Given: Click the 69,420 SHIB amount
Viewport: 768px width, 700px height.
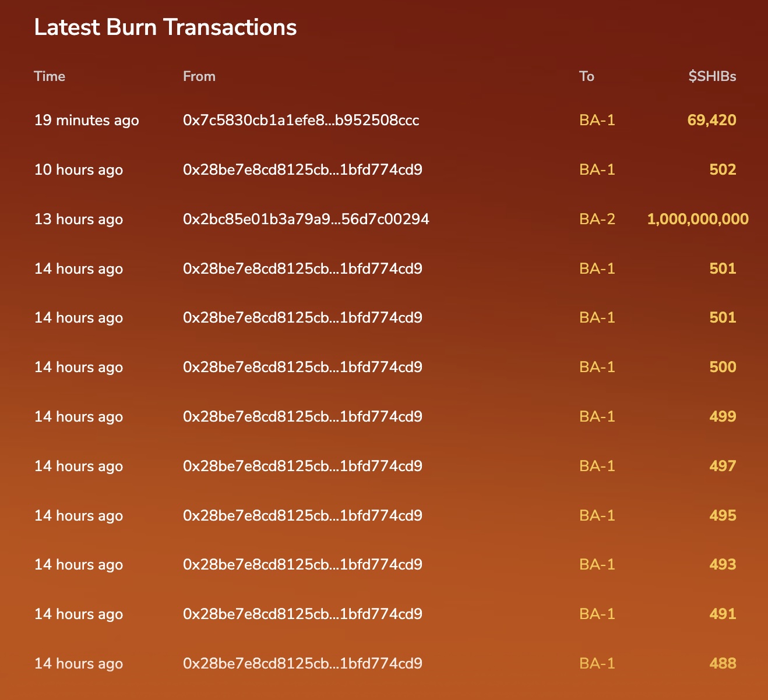Looking at the screenshot, I should [712, 121].
